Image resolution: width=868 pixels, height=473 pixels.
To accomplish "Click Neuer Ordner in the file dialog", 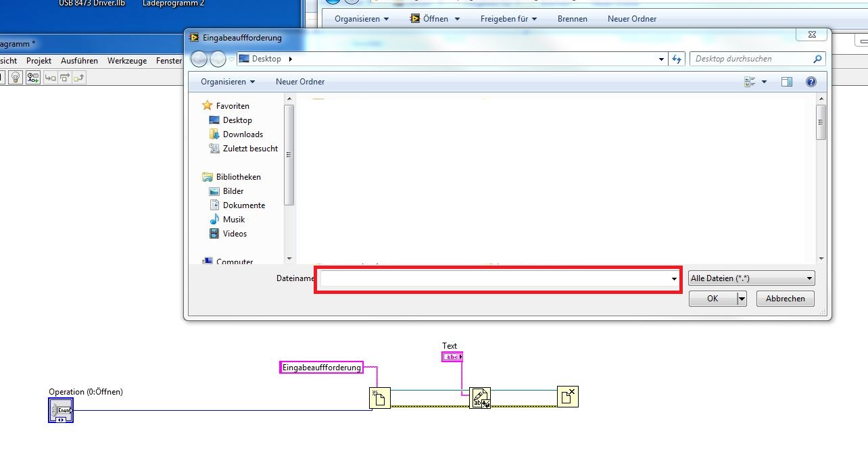I will click(300, 82).
